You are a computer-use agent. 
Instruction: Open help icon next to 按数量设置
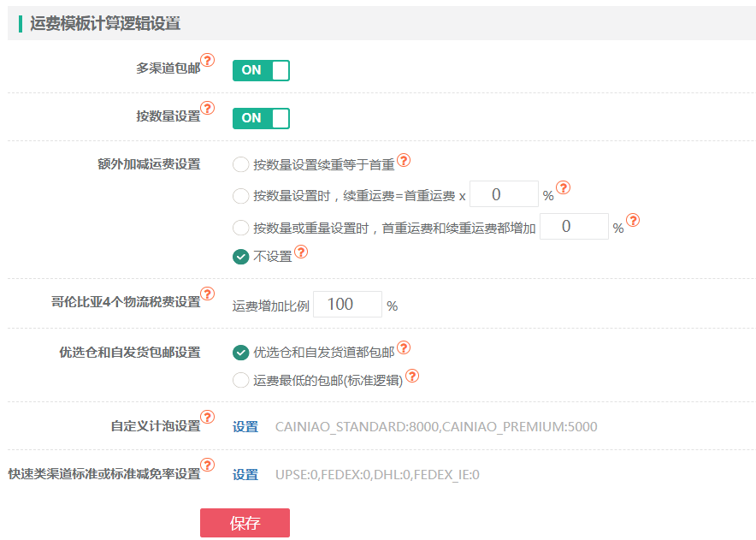207,108
